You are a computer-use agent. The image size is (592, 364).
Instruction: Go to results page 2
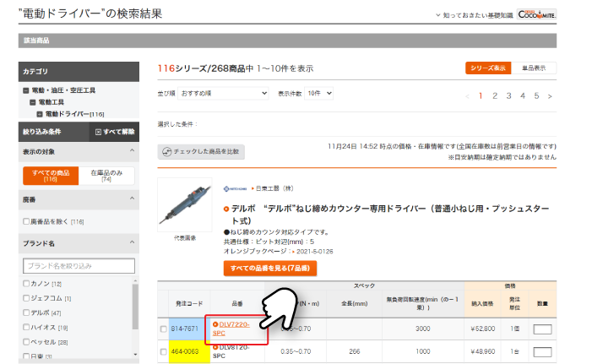point(495,96)
